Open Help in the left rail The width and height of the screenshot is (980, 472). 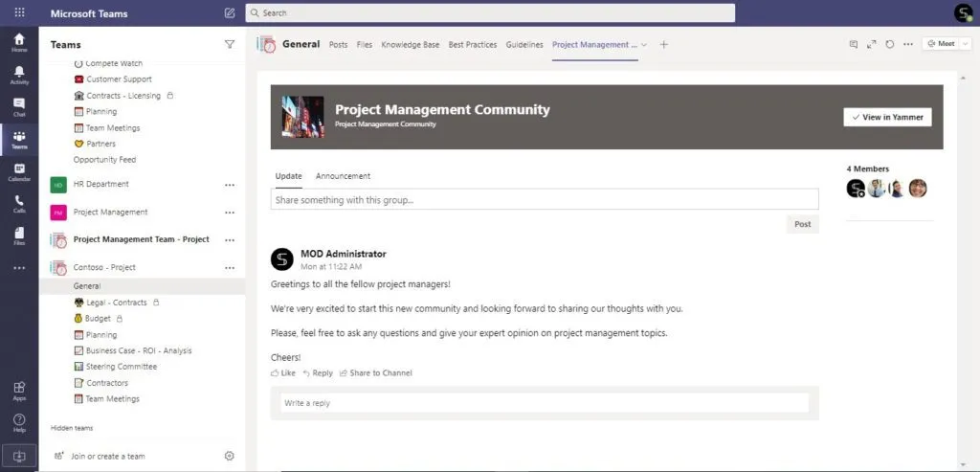click(19, 423)
